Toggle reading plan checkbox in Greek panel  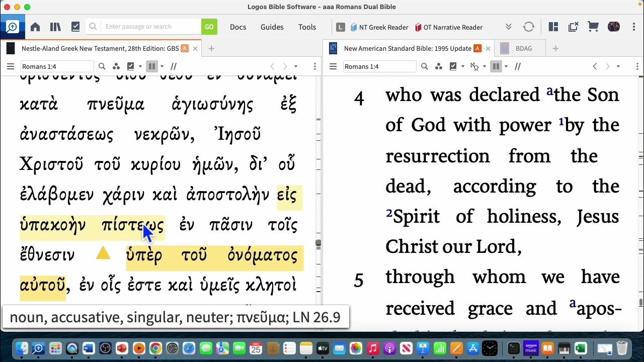point(131,66)
